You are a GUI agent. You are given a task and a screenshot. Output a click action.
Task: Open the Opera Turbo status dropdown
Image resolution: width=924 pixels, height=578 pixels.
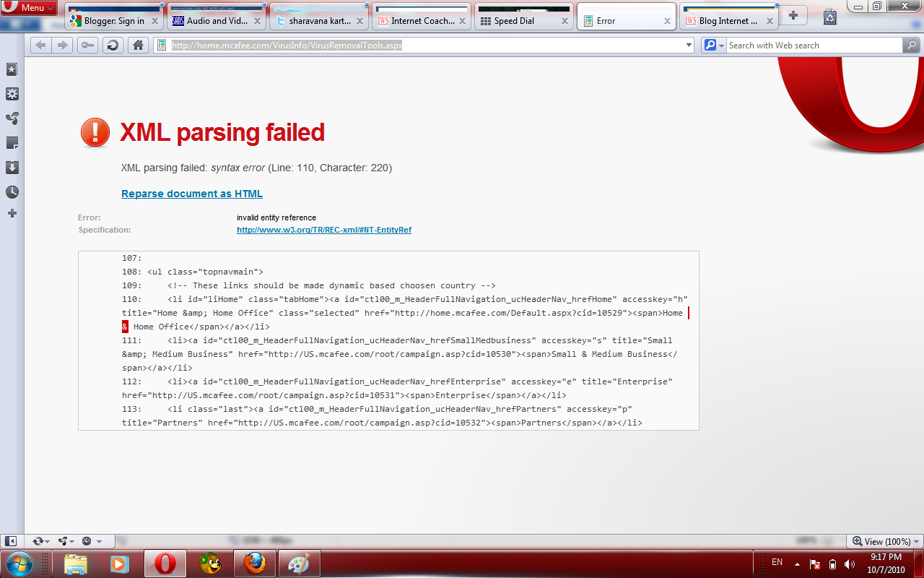pyautogui.click(x=91, y=540)
